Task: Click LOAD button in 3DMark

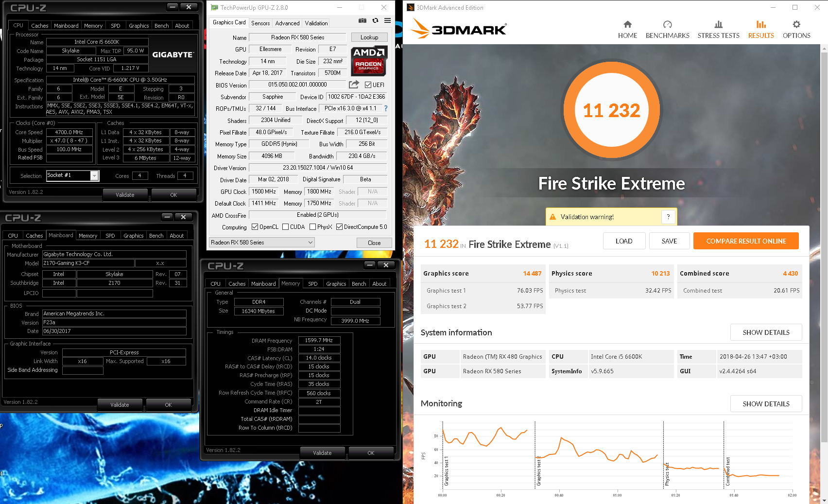Action: [x=624, y=241]
